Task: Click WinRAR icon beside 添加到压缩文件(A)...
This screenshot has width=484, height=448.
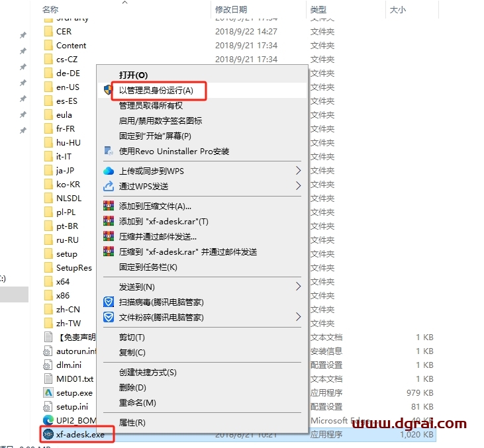Action: (x=109, y=206)
